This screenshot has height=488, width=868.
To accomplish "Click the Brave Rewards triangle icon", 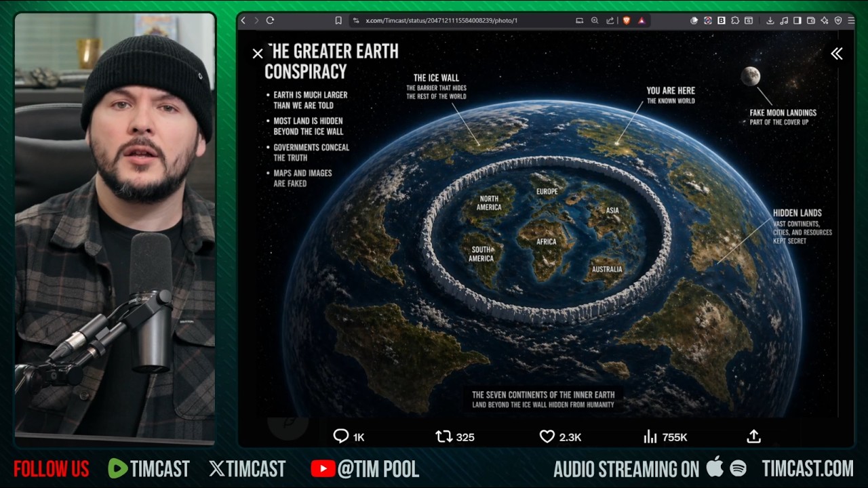I will pos(642,20).
